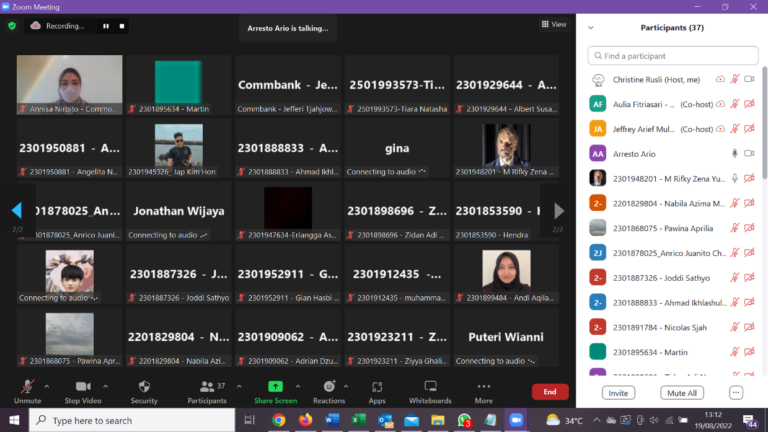Viewport: 768px width, 432px height.
Task: Stop the cloud recording
Action: (x=122, y=26)
